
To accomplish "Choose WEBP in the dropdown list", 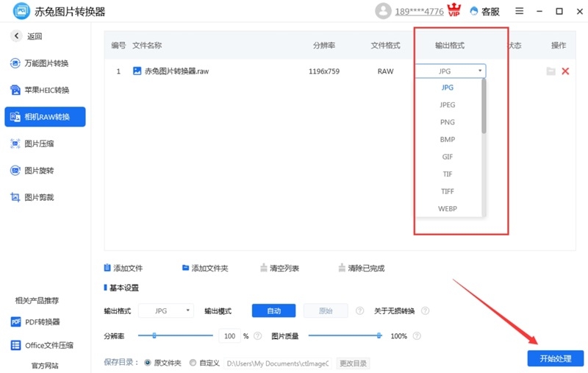I will point(448,209).
